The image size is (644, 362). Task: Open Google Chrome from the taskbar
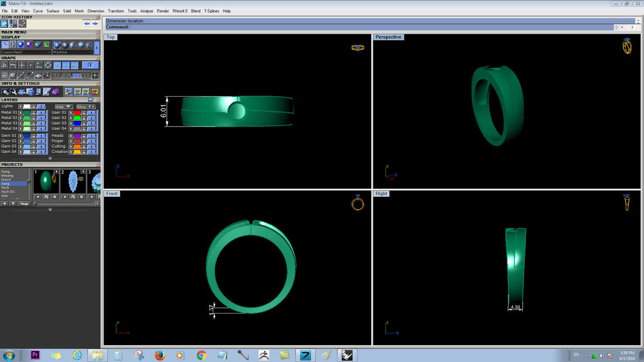point(201,355)
